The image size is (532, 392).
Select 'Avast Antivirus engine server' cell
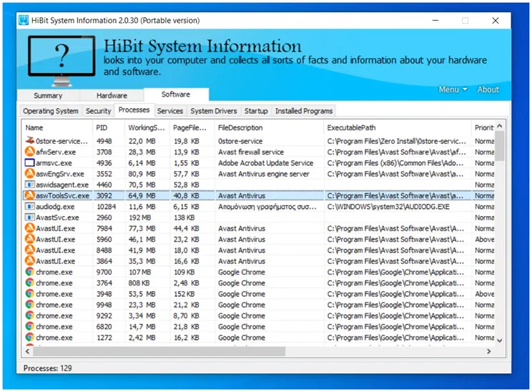(x=264, y=174)
